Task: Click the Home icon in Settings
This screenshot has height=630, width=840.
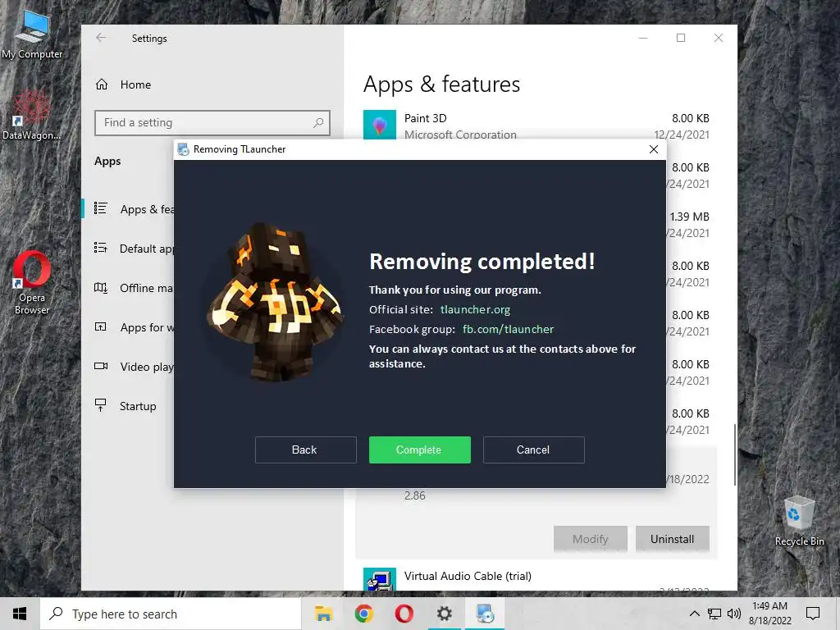Action: [101, 84]
